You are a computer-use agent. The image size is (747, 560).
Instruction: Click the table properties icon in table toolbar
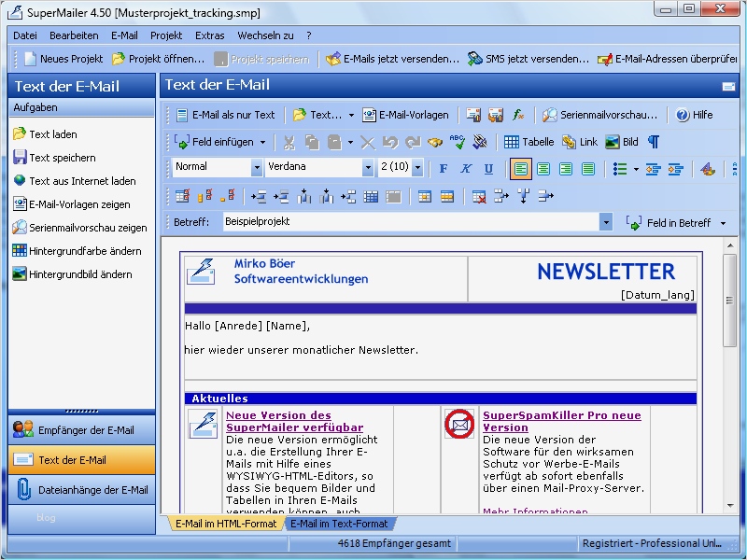coord(182,196)
